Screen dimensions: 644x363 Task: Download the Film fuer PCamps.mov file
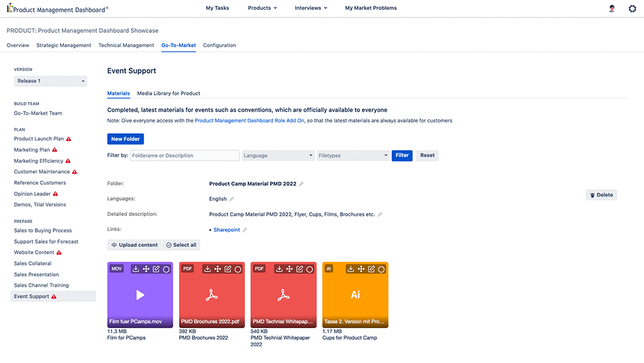tap(135, 269)
